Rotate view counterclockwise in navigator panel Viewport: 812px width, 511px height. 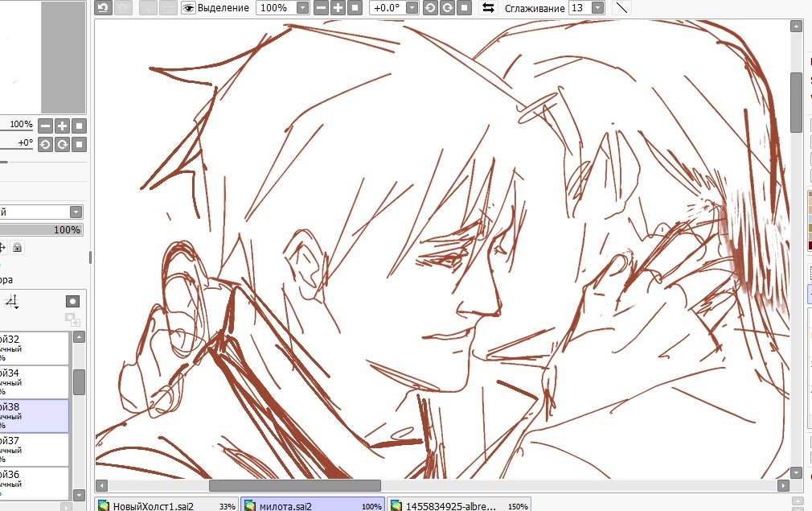46,145
